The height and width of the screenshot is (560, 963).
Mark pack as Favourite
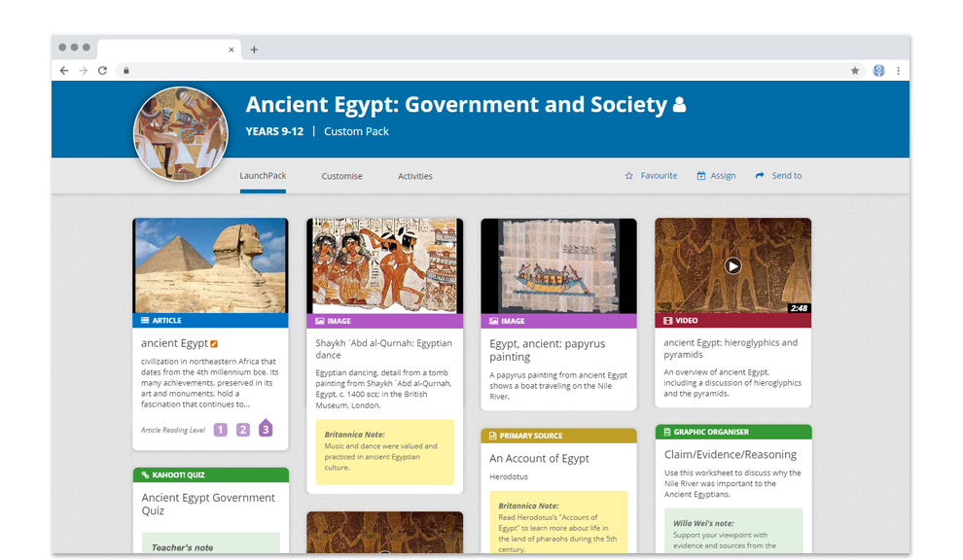651,176
